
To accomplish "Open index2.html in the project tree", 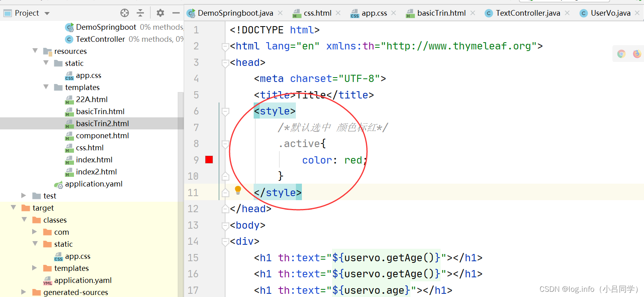I will [96, 172].
